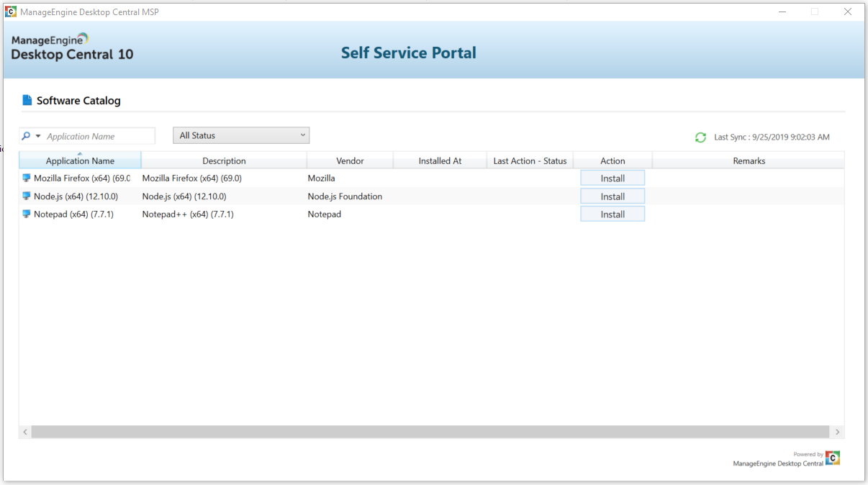Click the Powered by ManageEngine logo icon
Screen dimensions: 868x485
click(832, 458)
